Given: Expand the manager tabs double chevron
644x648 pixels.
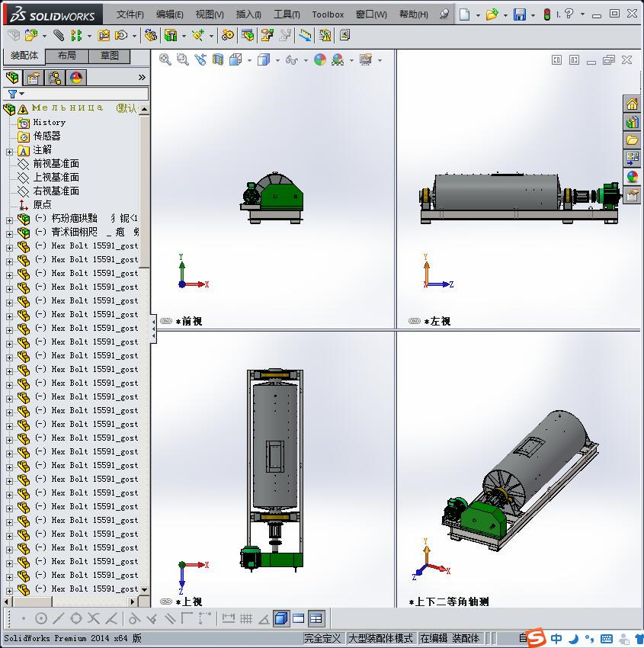Looking at the screenshot, I should pos(142,77).
